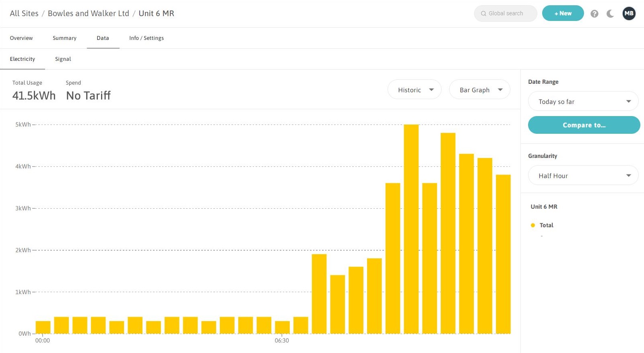Viewport: 644px width, 353px height.
Task: Go to All Sites breadcrumb
Action: point(24,13)
